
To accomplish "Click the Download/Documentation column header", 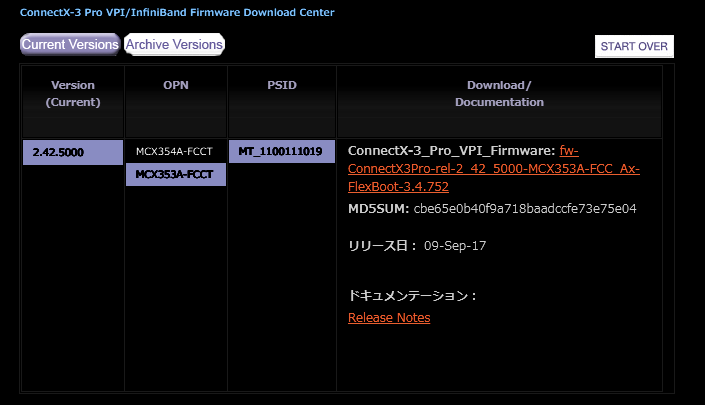I will coord(499,93).
